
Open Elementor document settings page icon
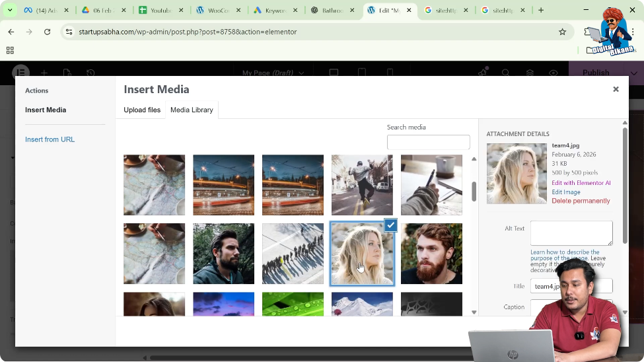pyautogui.click(x=67, y=73)
